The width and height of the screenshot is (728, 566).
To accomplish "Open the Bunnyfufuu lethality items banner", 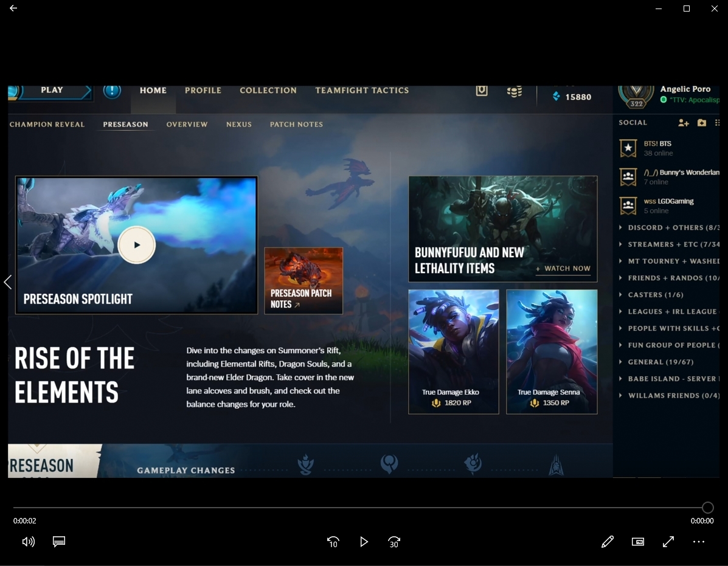I will pos(503,229).
